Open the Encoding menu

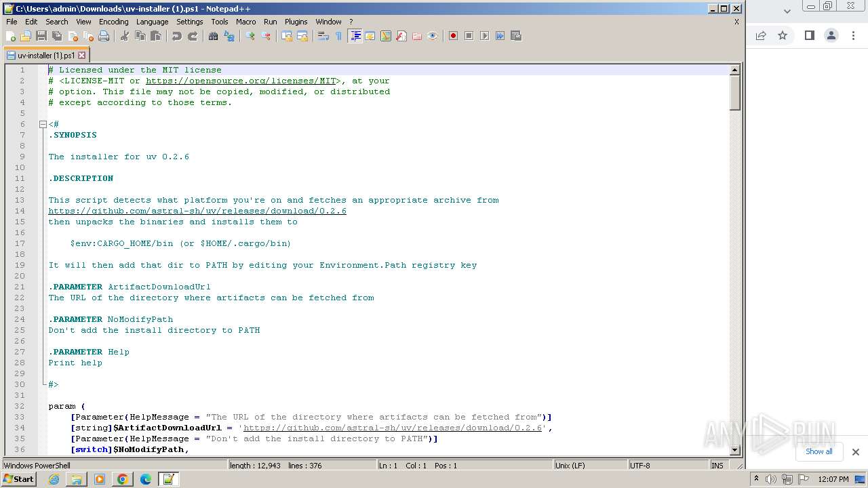coord(113,22)
